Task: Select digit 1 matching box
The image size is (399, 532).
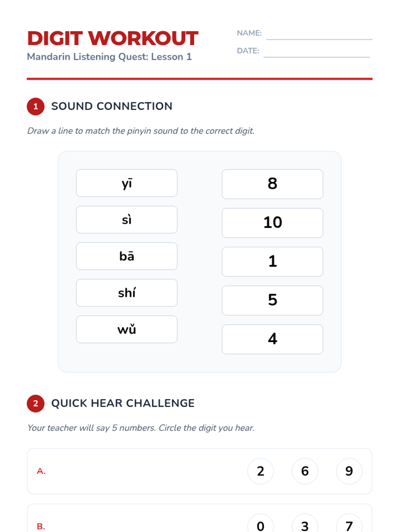Action: click(272, 262)
